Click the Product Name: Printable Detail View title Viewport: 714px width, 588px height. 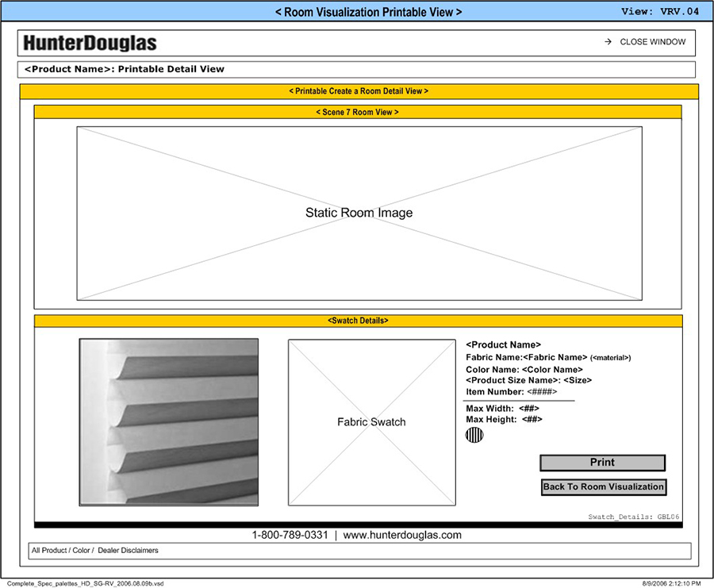click(125, 69)
